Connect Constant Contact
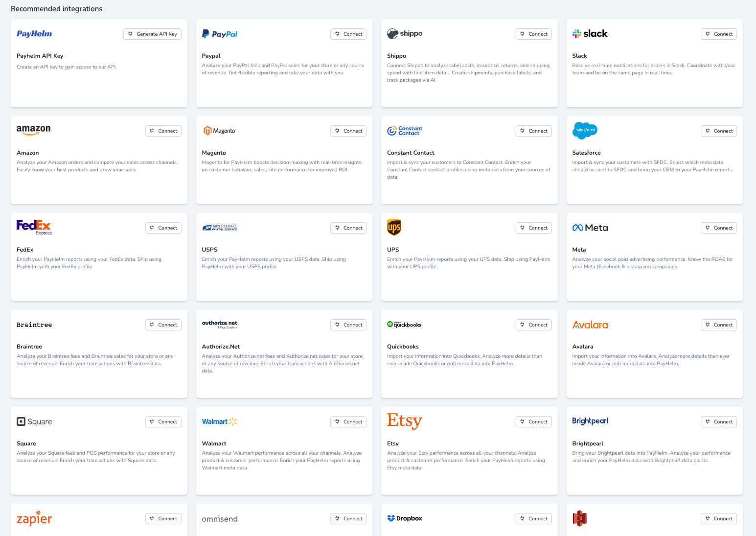756x536 pixels. (533, 131)
